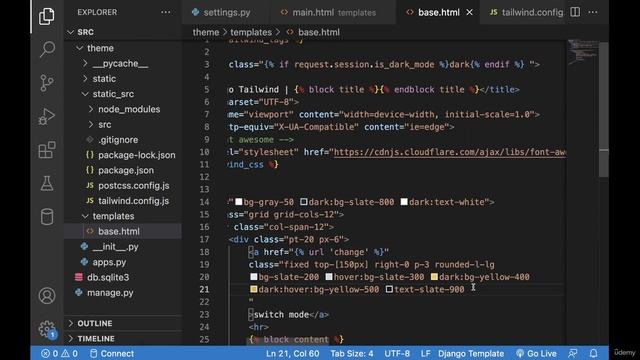Open the Accounts icon

(47, 296)
